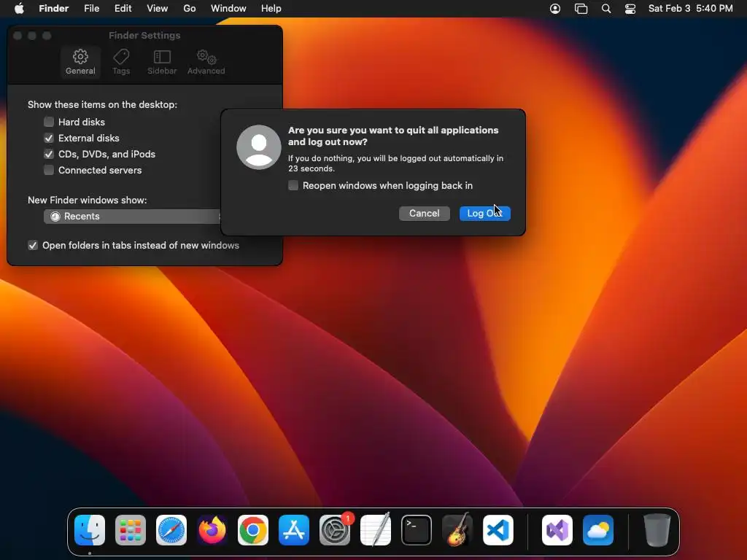Screen dimensions: 747x560
Task: Switch to Sidebar tab in Finder Settings
Action: tap(162, 62)
